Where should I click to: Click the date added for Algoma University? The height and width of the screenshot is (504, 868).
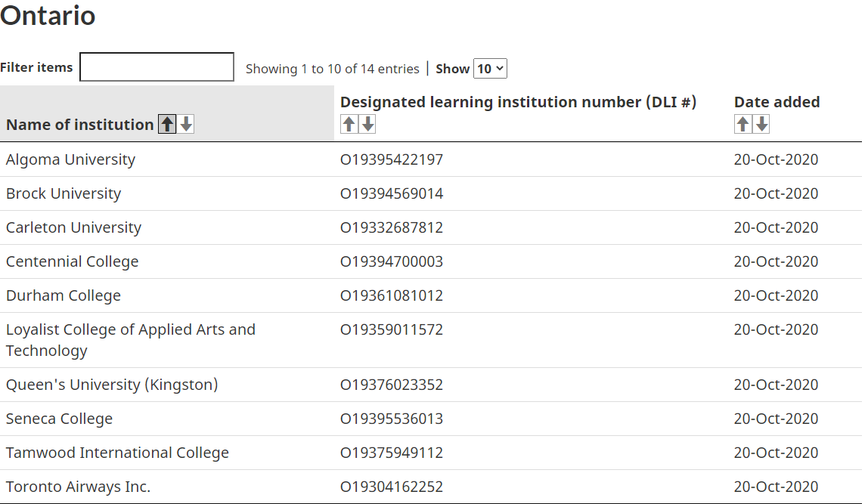pos(776,159)
